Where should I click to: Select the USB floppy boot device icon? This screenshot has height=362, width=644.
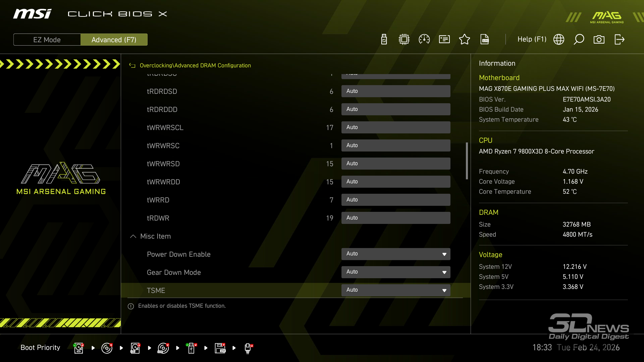(x=220, y=348)
